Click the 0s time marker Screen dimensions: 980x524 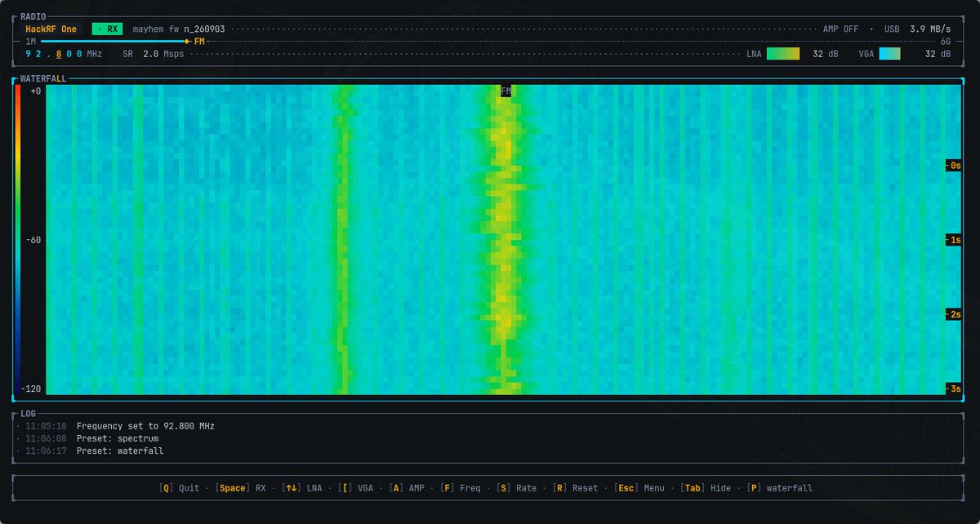[954, 165]
